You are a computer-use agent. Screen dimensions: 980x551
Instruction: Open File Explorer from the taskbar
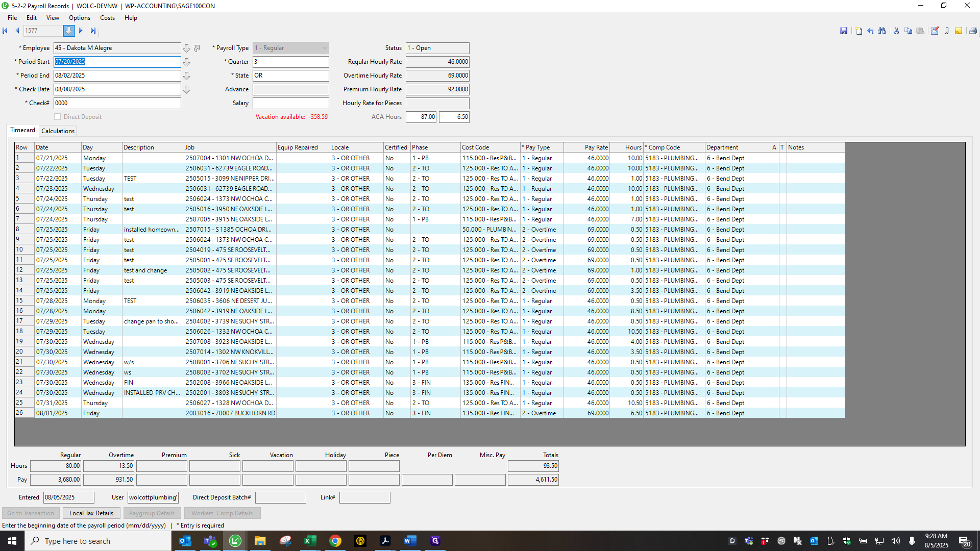pos(260,541)
